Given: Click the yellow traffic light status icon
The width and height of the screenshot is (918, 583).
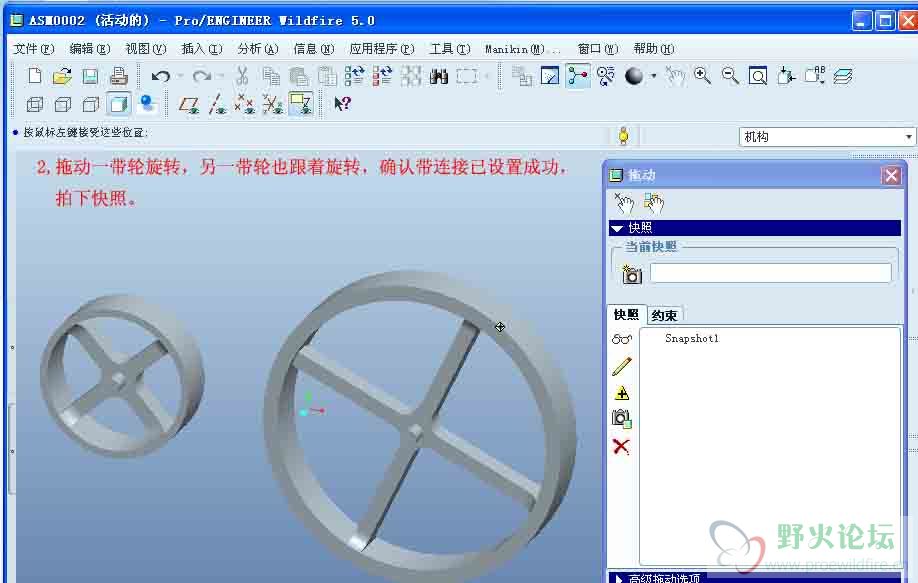Looking at the screenshot, I should coord(624,136).
